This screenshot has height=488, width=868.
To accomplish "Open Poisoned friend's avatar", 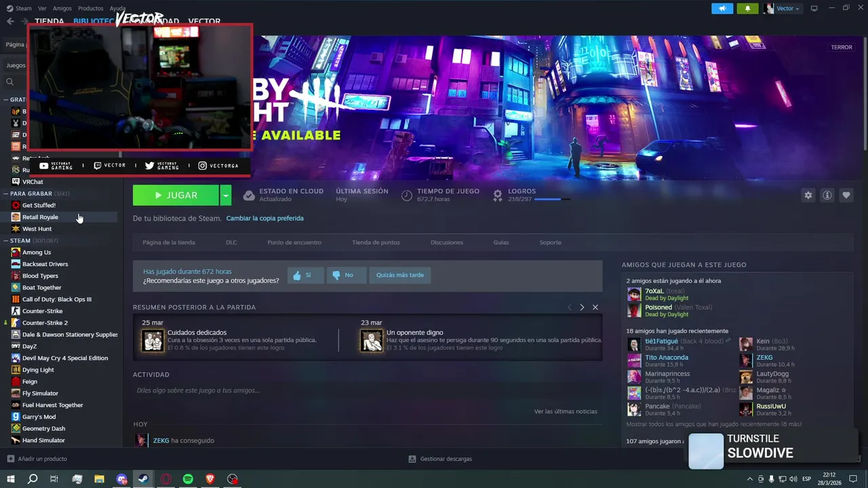I will click(x=634, y=310).
